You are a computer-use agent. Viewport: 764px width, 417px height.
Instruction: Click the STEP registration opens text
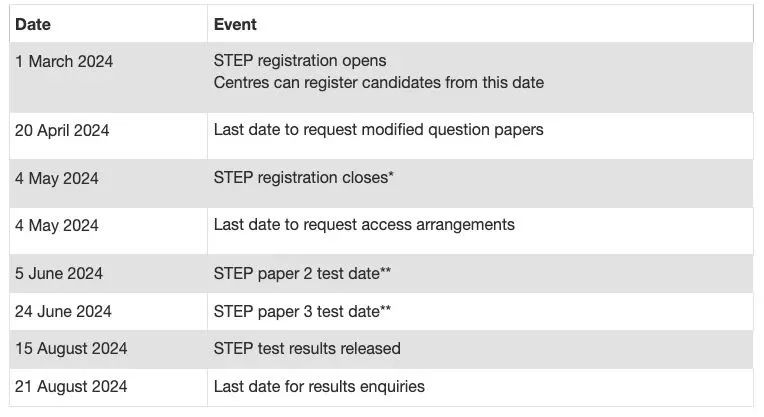(x=300, y=60)
